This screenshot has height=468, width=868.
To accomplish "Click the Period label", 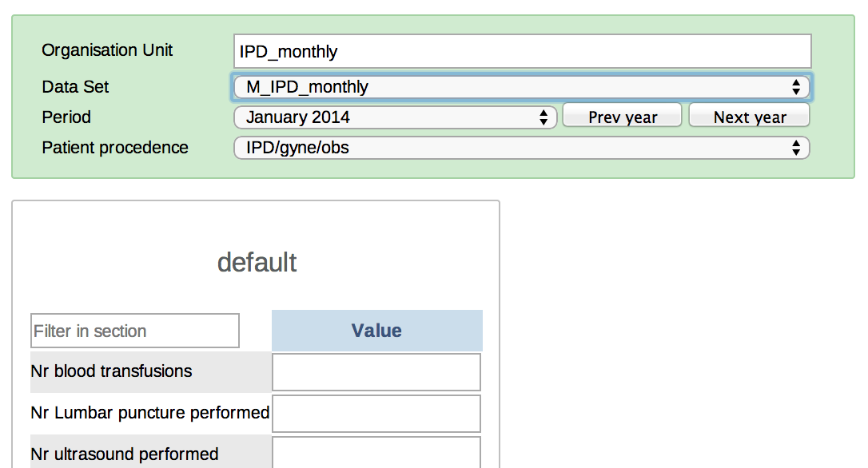I will click(66, 117).
